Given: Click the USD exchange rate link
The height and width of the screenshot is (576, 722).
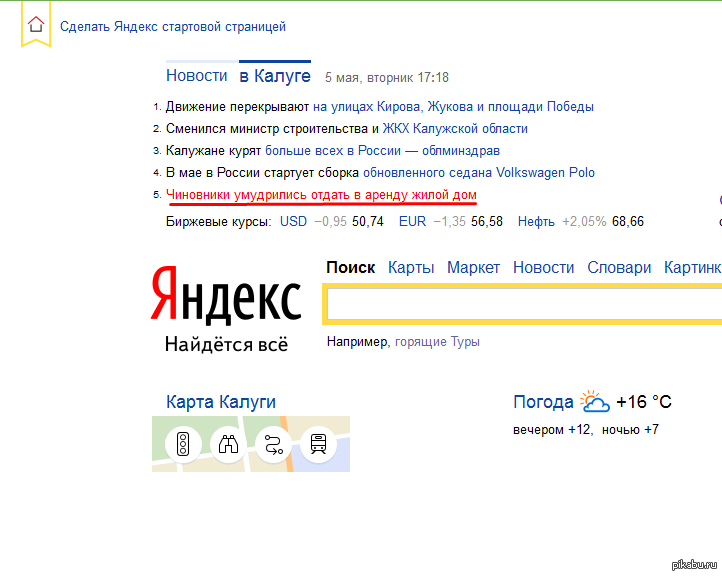Looking at the screenshot, I should pyautogui.click(x=293, y=221).
